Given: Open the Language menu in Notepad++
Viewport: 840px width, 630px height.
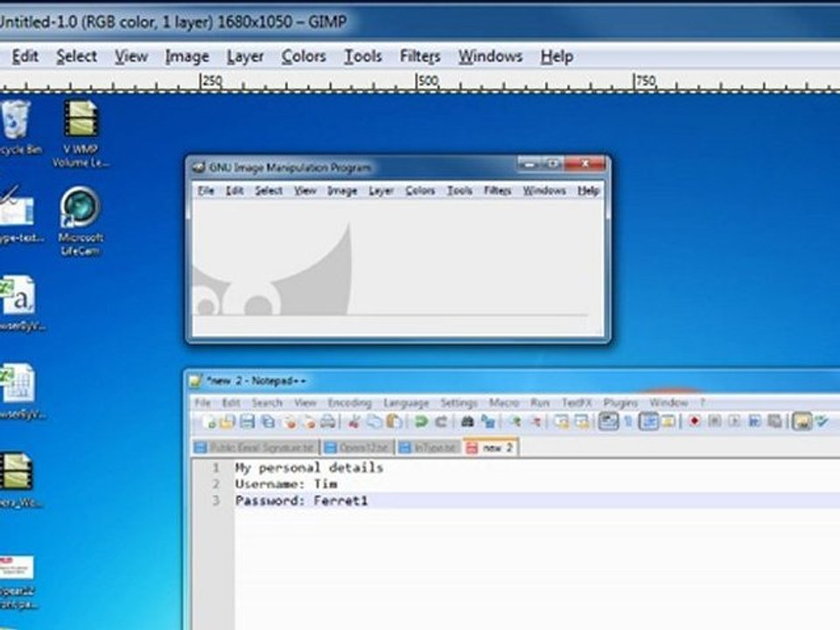Looking at the screenshot, I should pos(406,402).
